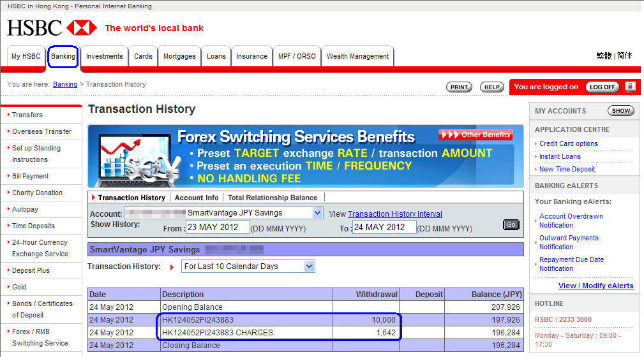Open the MPF / ORSO tab

pos(297,56)
